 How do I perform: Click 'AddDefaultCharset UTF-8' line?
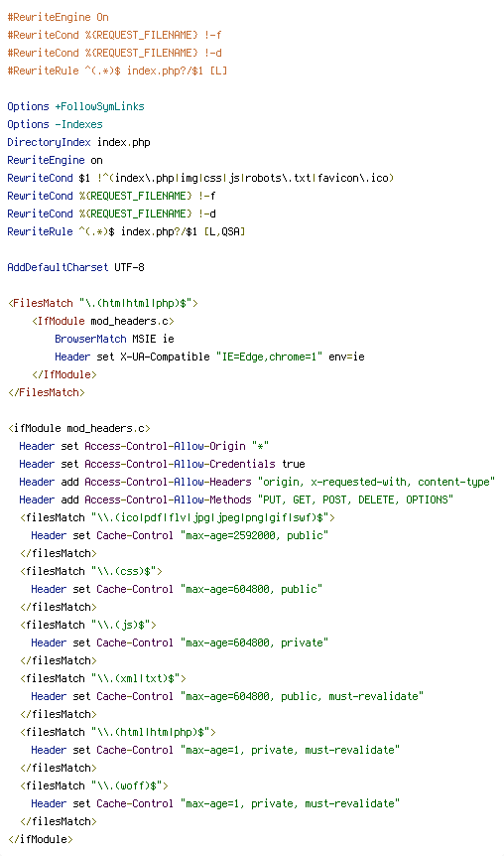[75, 267]
